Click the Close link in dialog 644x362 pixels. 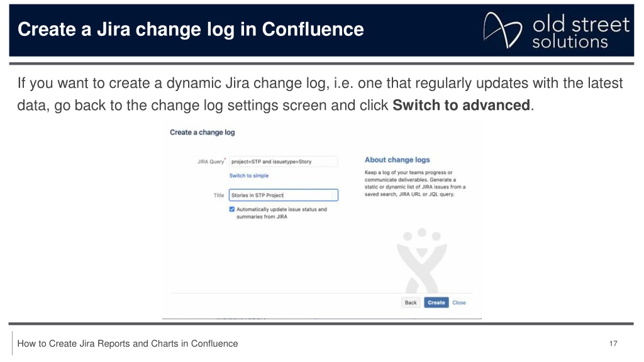tap(459, 302)
